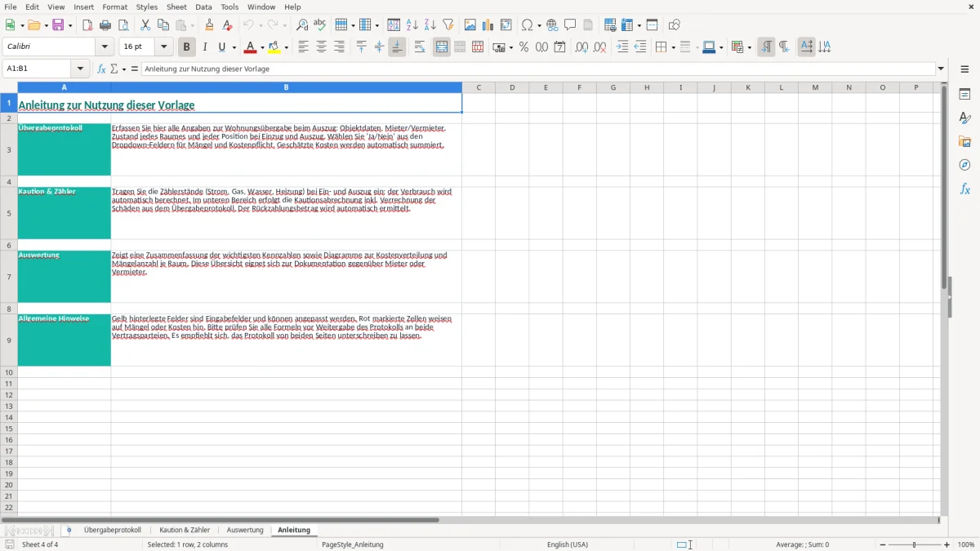The image size is (980, 551).
Task: Increase cell indent
Action: 622,47
